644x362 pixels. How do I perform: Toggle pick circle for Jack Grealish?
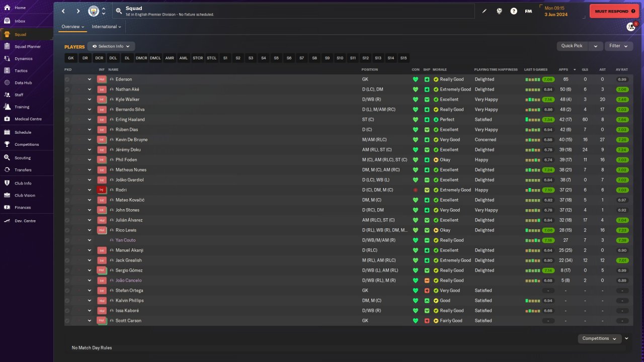[x=67, y=260]
